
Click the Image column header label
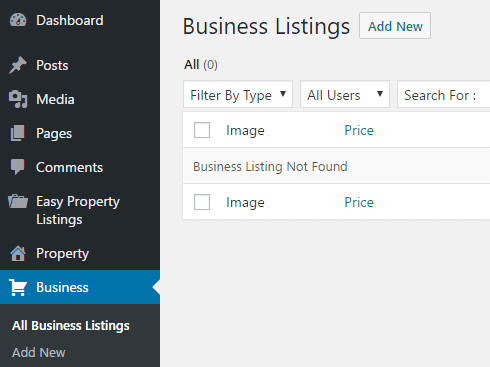[x=245, y=131]
